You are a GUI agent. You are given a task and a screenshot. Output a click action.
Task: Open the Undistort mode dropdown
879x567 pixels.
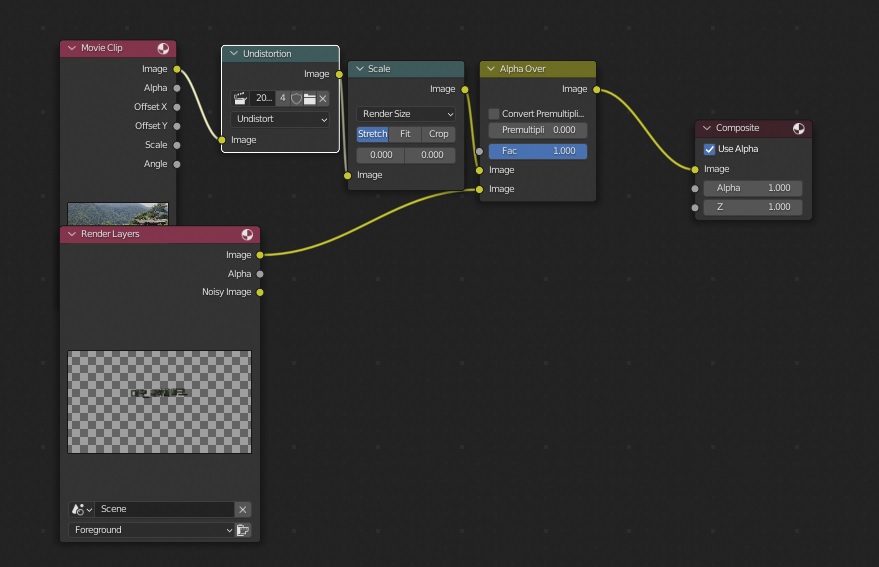point(280,119)
